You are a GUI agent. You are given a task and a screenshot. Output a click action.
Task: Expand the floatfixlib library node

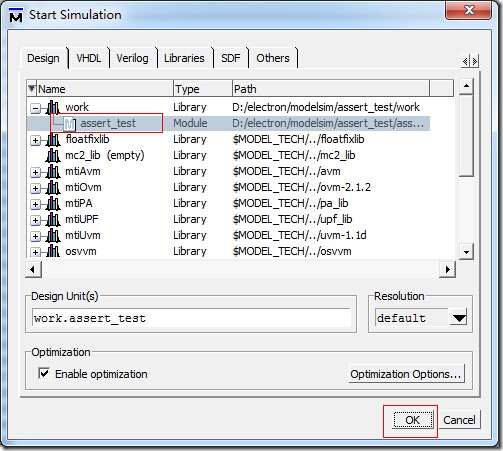pyautogui.click(x=35, y=140)
